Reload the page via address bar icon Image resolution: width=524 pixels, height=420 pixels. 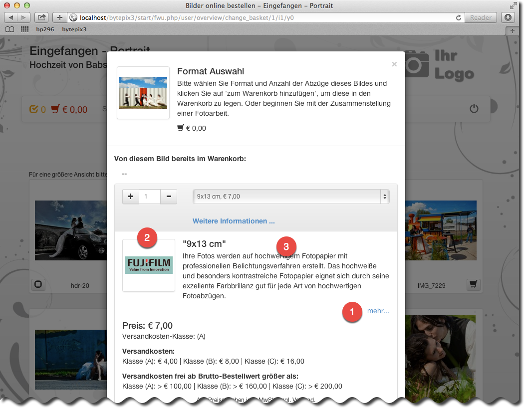pyautogui.click(x=459, y=18)
